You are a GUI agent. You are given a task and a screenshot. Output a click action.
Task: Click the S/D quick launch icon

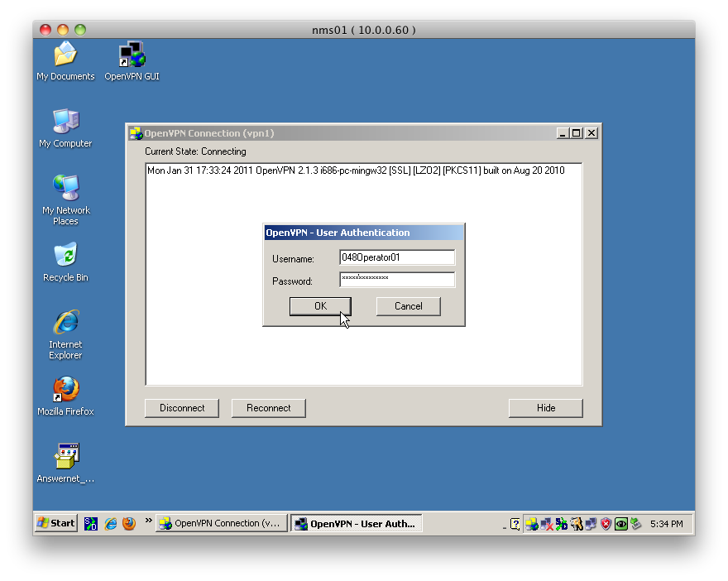click(90, 524)
